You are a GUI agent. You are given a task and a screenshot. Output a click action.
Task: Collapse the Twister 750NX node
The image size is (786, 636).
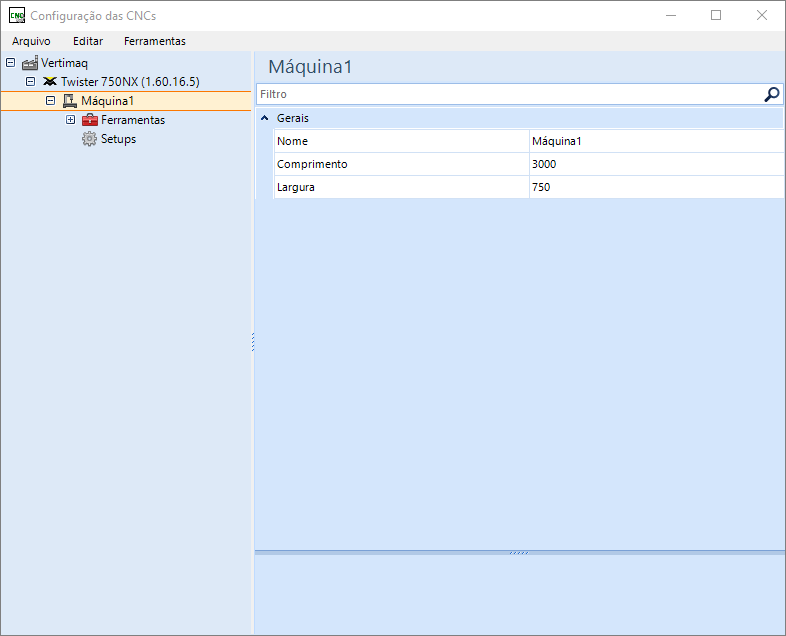click(31, 81)
